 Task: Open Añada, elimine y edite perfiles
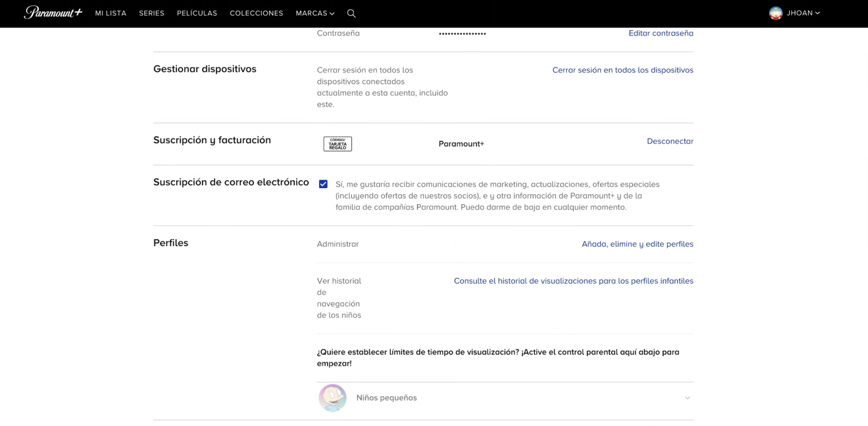[637, 244]
